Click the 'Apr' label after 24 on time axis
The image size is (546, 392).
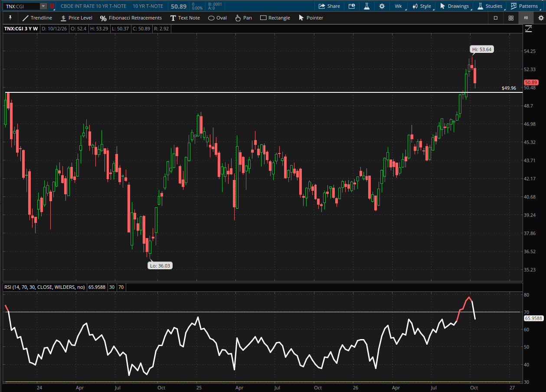coord(79,387)
